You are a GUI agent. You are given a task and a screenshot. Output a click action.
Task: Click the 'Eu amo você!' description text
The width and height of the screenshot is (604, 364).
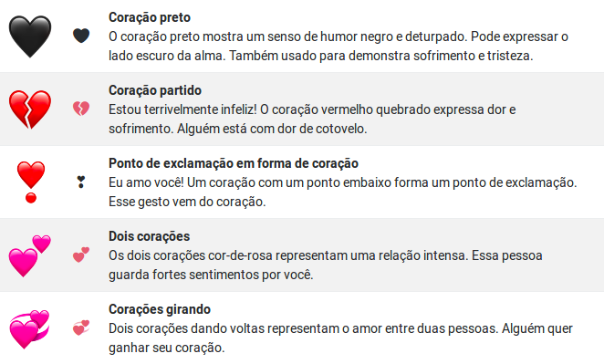[x=342, y=192]
